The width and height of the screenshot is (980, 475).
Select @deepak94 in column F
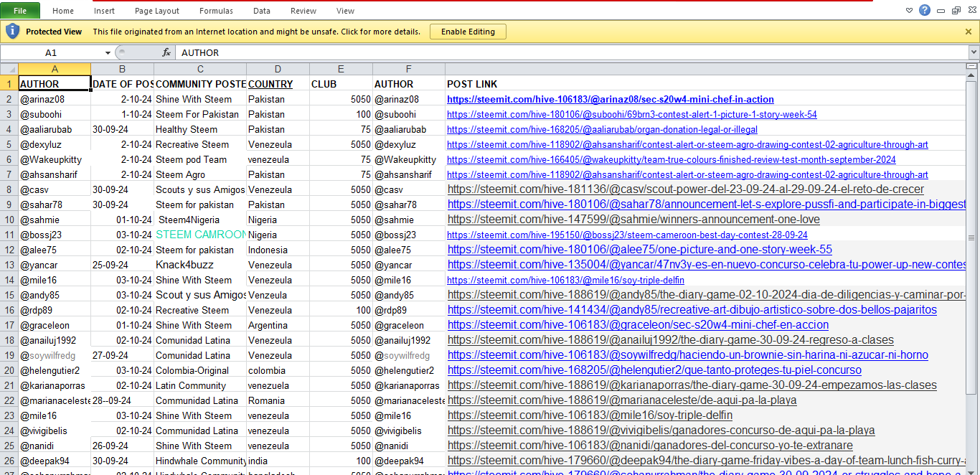[x=409, y=461]
